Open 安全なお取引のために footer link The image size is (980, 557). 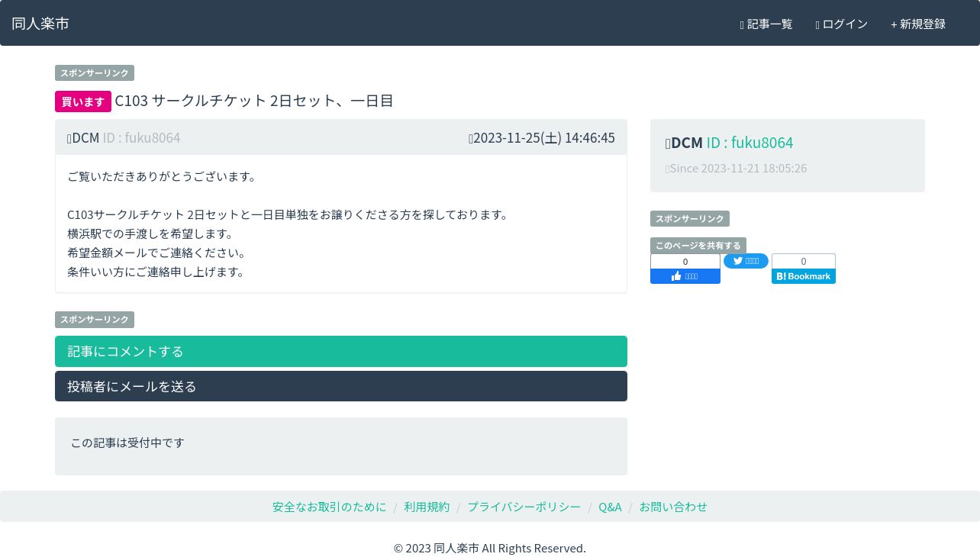click(x=330, y=507)
